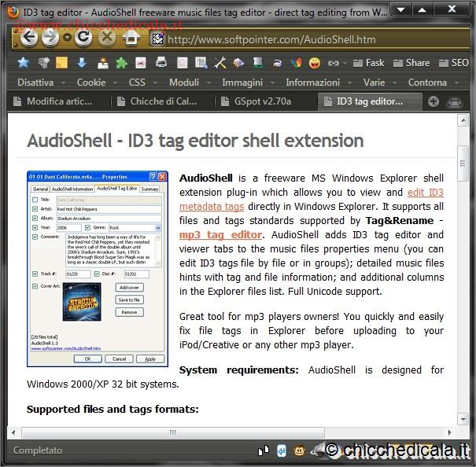Click the AudioShell properties screenshot thumbnail

tap(97, 267)
